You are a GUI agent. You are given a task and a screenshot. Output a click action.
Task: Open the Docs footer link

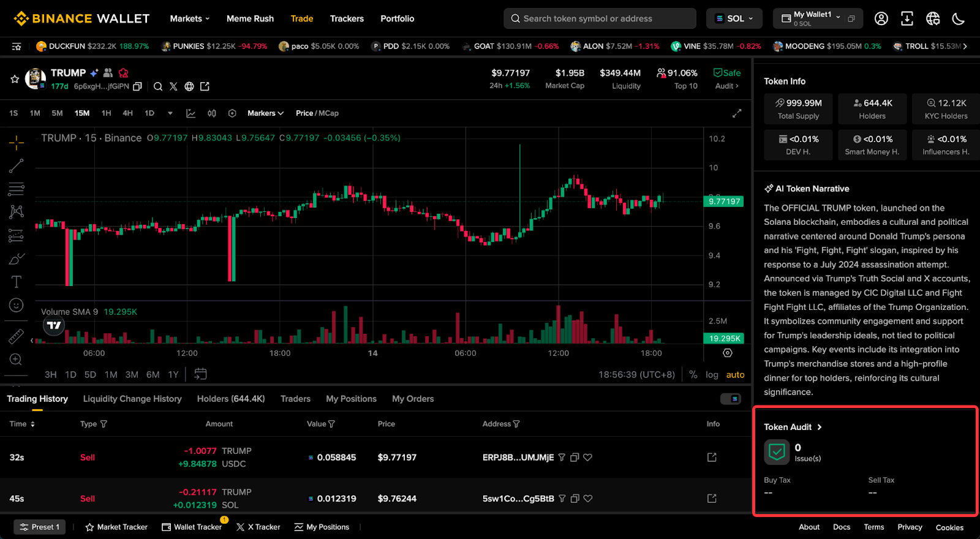coord(842,527)
